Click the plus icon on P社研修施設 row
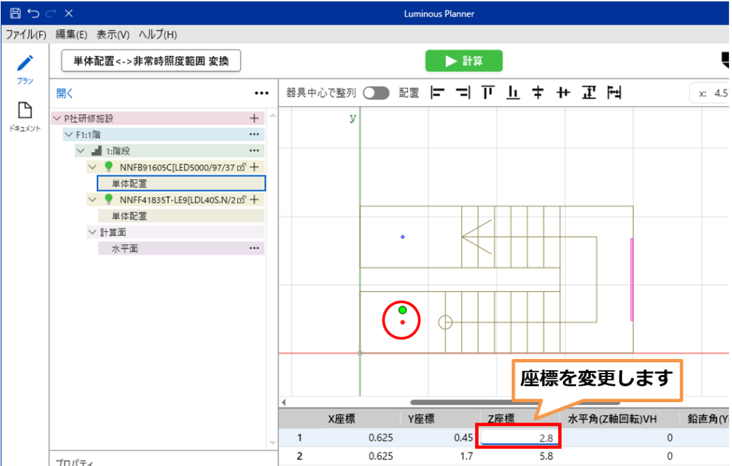The image size is (732, 466). (x=254, y=118)
